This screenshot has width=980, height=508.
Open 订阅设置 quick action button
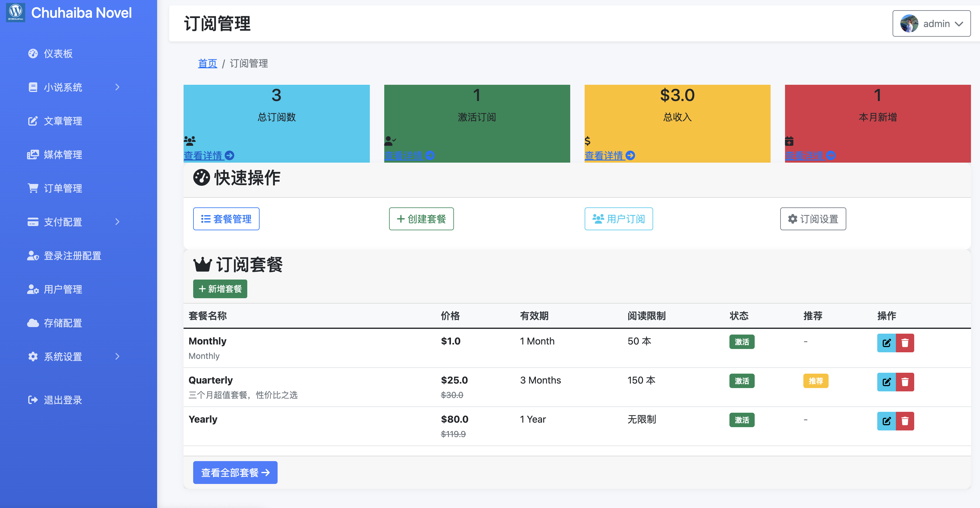(813, 219)
